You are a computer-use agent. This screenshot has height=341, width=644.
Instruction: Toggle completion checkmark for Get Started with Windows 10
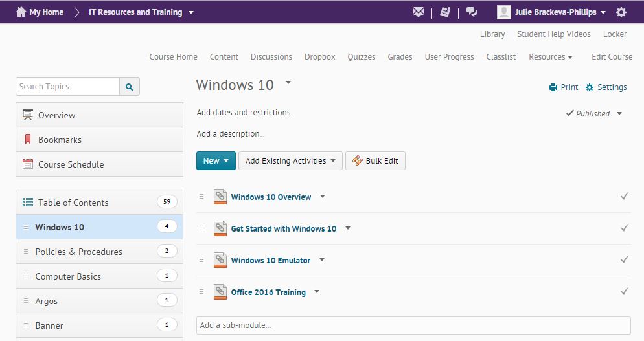pos(625,228)
